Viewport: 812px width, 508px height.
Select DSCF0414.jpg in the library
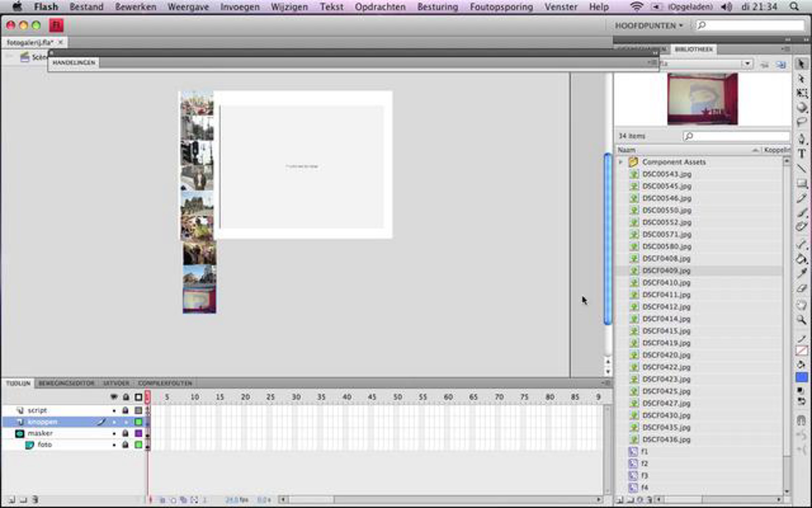click(x=666, y=319)
